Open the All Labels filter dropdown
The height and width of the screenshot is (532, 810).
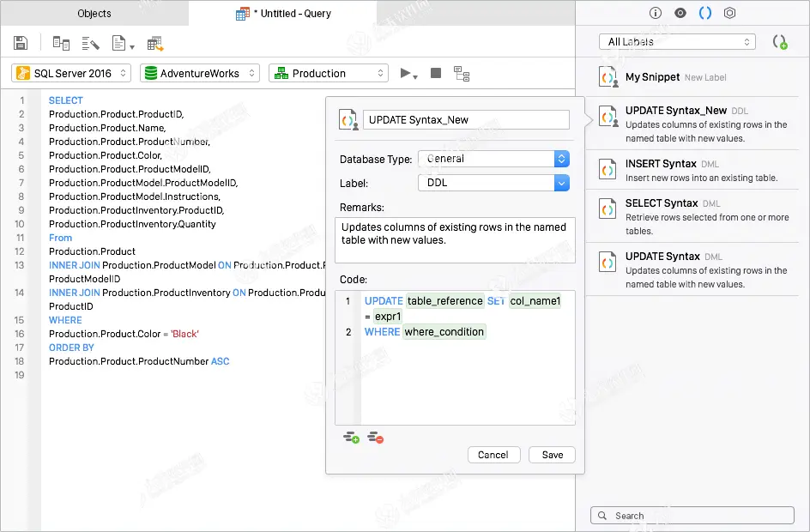(677, 42)
